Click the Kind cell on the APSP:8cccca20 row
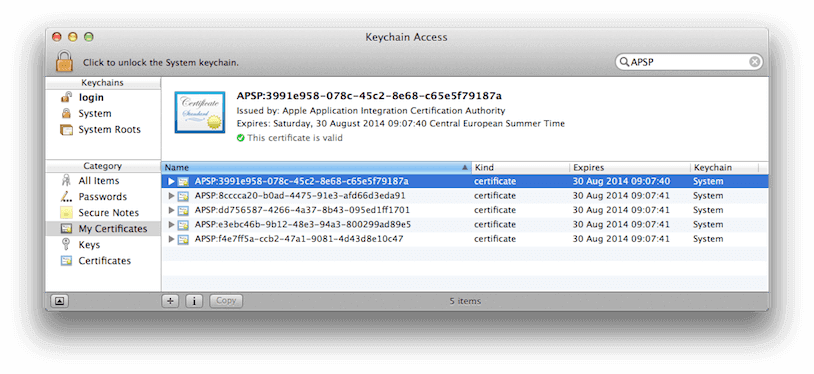Viewport: 814px width, 374px height. 495,196
